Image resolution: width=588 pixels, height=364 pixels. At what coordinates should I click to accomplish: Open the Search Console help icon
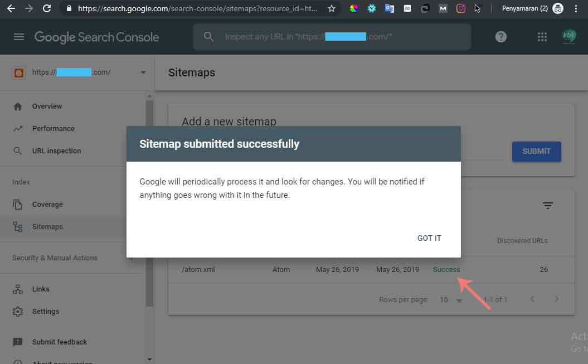pos(500,37)
